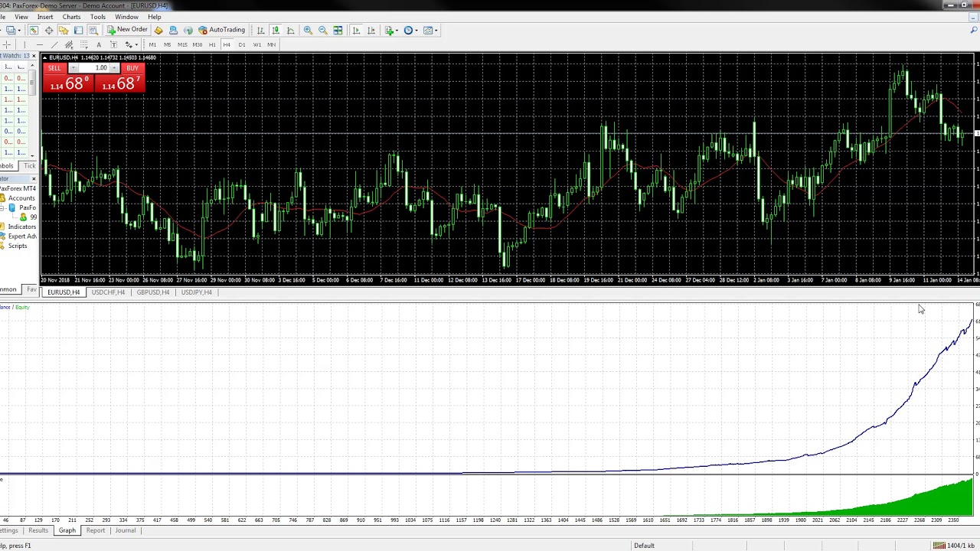Select the equidistant channel tool
Image resolution: width=980 pixels, height=551 pixels.
[x=69, y=44]
